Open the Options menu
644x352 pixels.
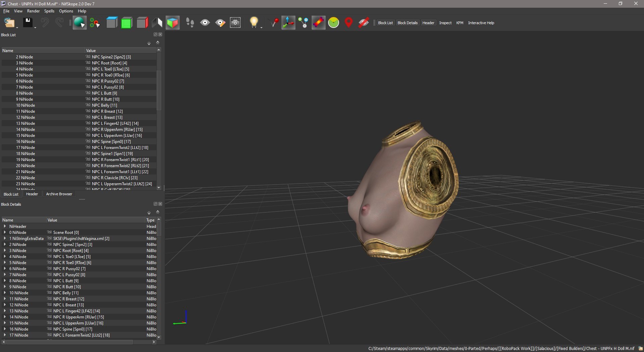click(66, 11)
